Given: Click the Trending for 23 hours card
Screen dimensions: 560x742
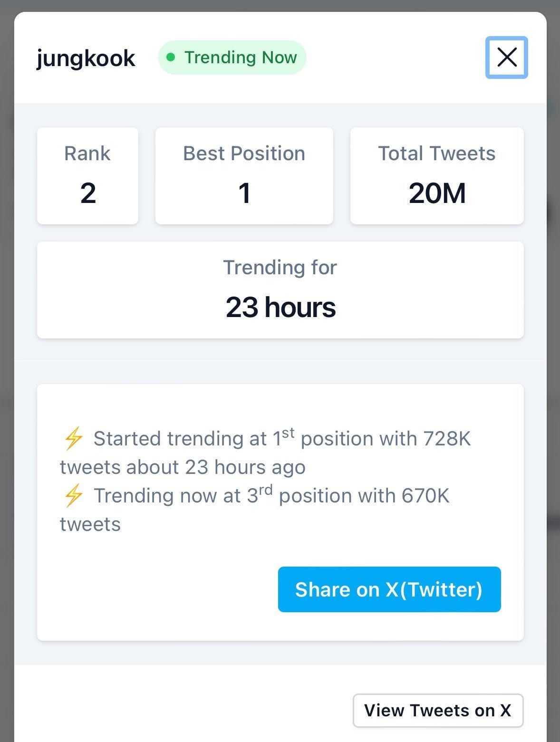Looking at the screenshot, I should 280,290.
